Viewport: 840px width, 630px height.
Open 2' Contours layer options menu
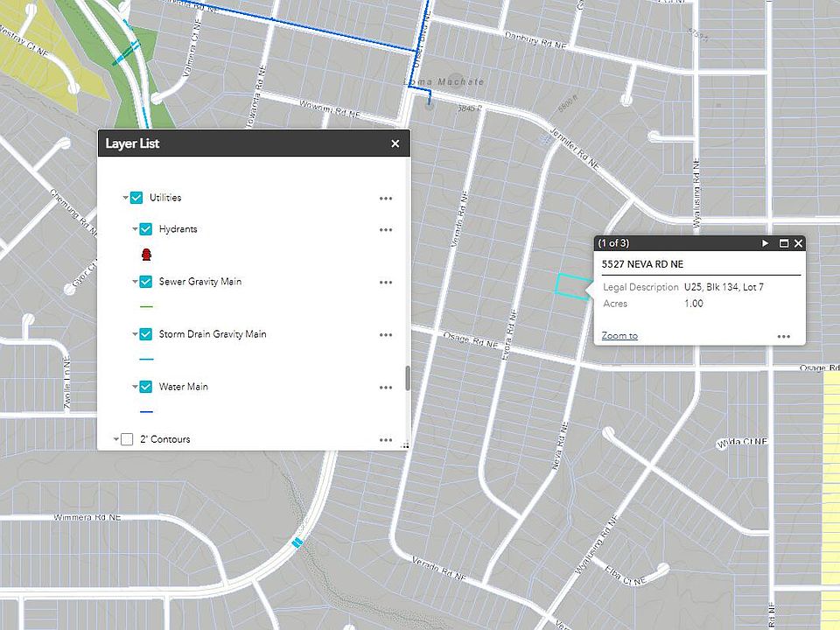point(386,440)
